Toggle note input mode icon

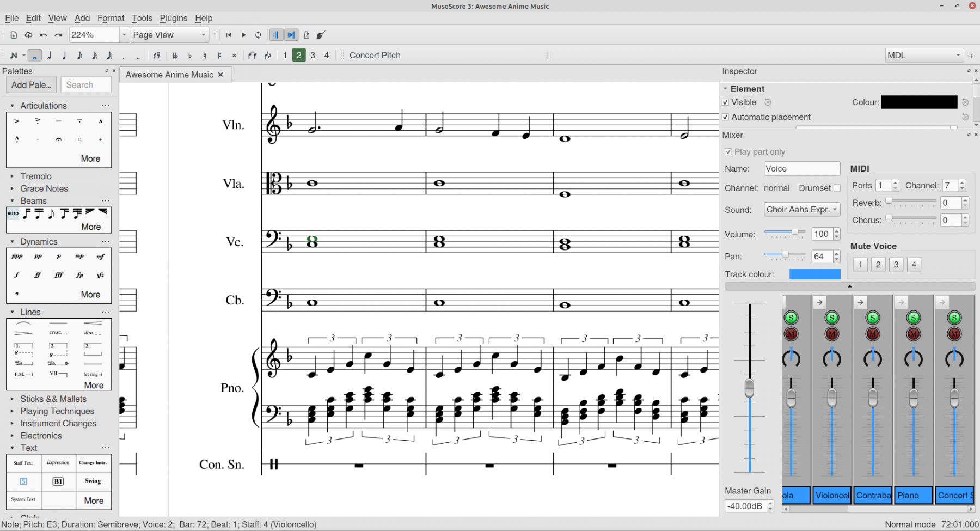[x=14, y=56]
